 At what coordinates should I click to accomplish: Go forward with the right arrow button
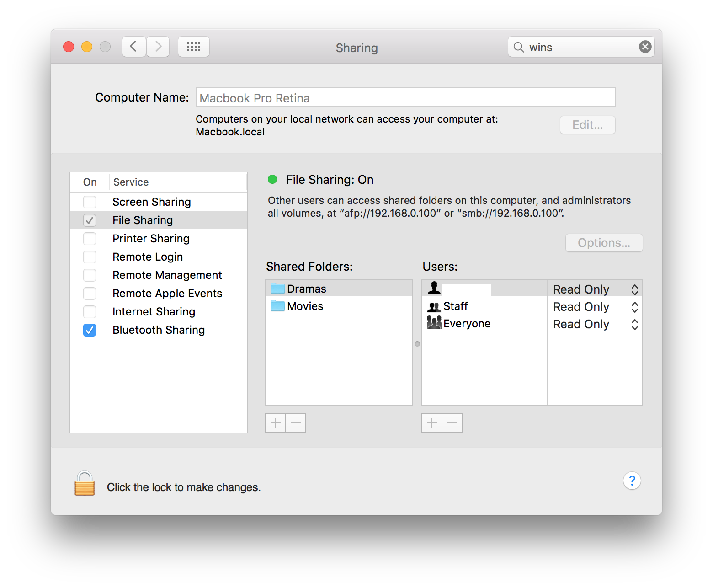pos(158,47)
